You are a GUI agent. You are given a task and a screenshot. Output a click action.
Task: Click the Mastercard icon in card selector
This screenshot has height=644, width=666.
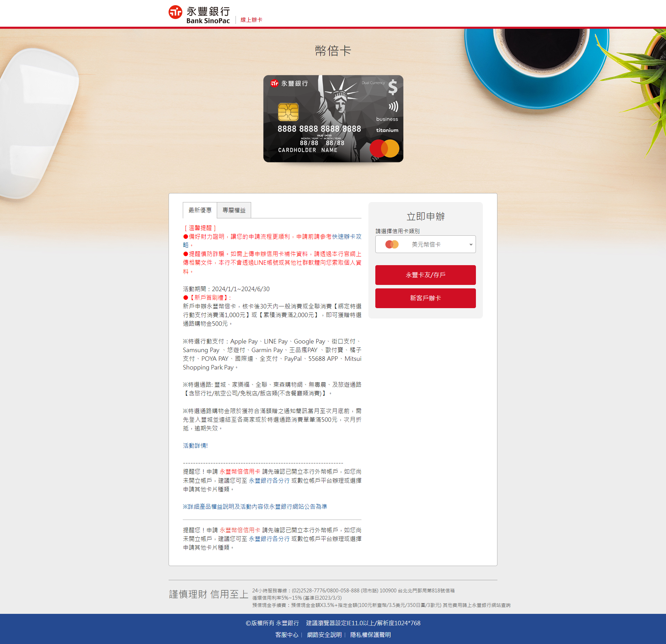[392, 244]
